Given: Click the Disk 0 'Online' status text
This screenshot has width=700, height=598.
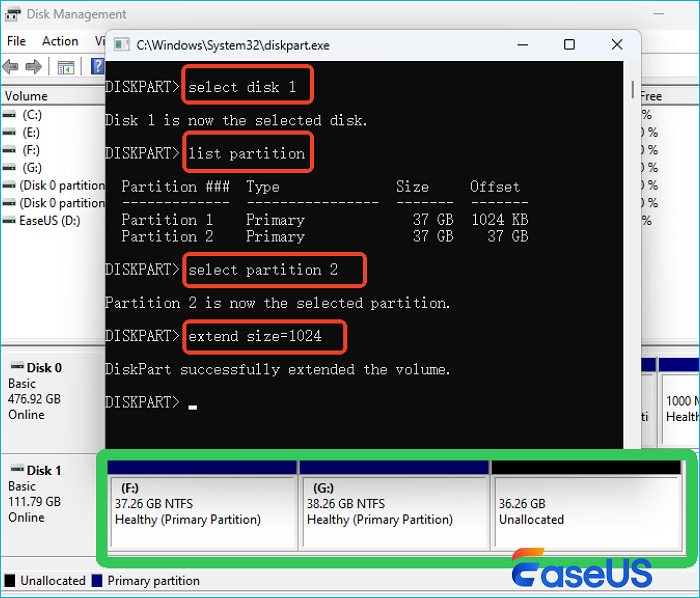Looking at the screenshot, I should tap(26, 415).
